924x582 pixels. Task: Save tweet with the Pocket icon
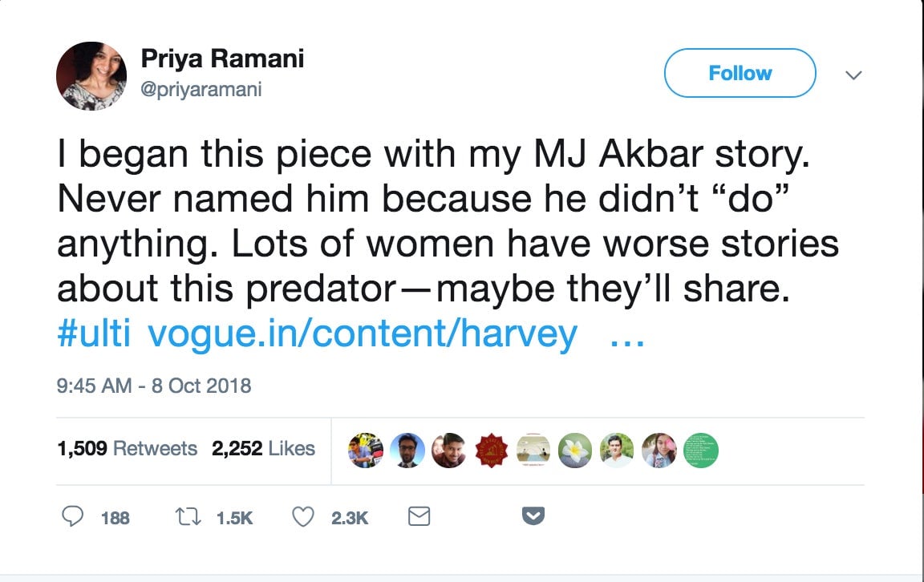[533, 516]
